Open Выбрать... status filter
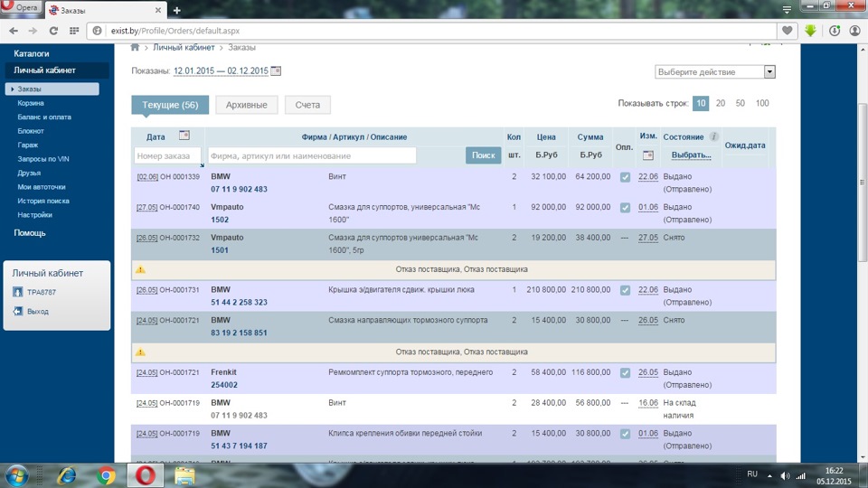 [x=691, y=155]
